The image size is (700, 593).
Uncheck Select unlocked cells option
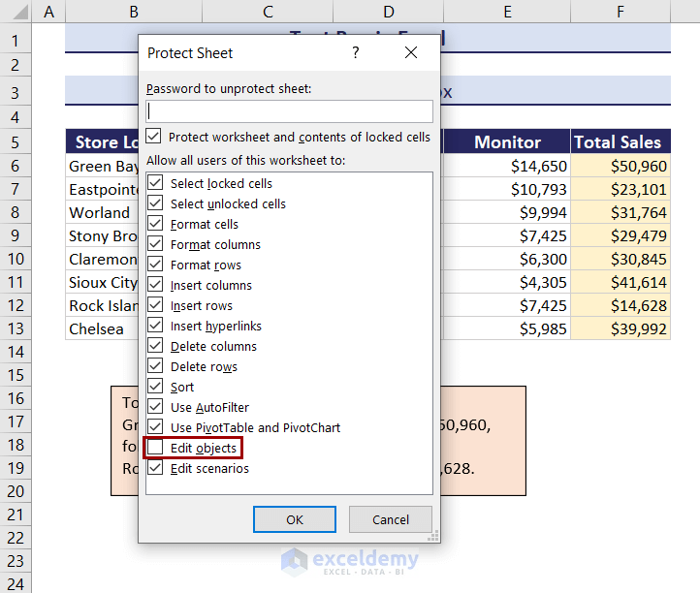[155, 203]
